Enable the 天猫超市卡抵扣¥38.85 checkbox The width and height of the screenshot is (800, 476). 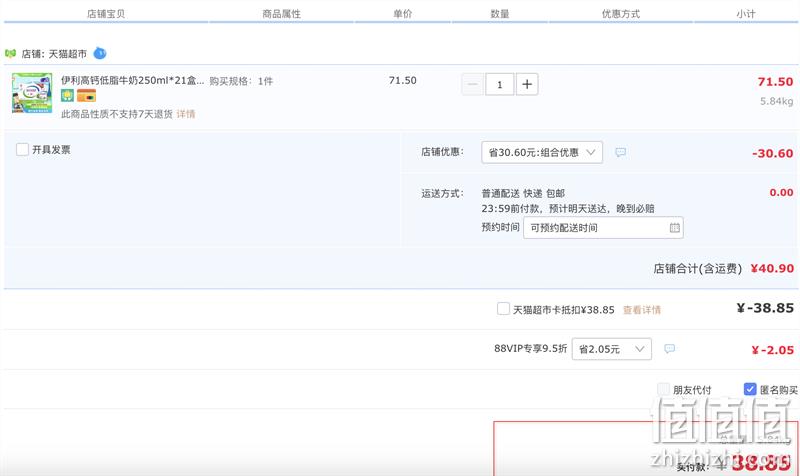tap(503, 309)
